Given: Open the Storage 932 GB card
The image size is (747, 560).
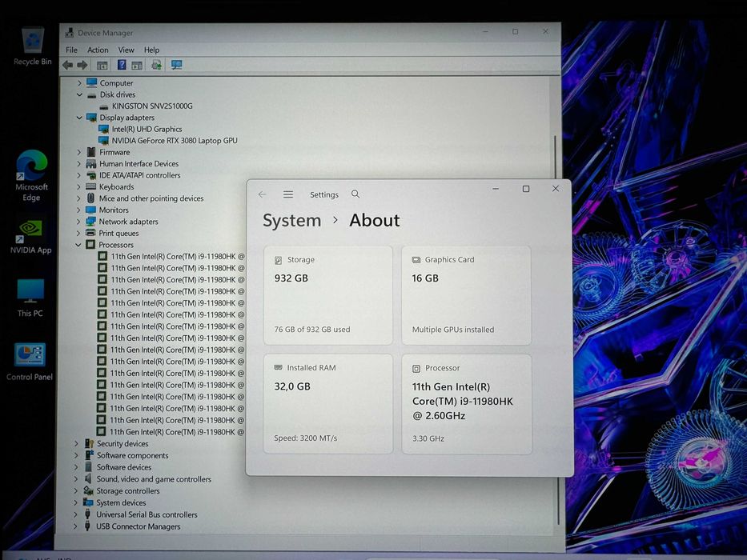Looking at the screenshot, I should (x=328, y=295).
